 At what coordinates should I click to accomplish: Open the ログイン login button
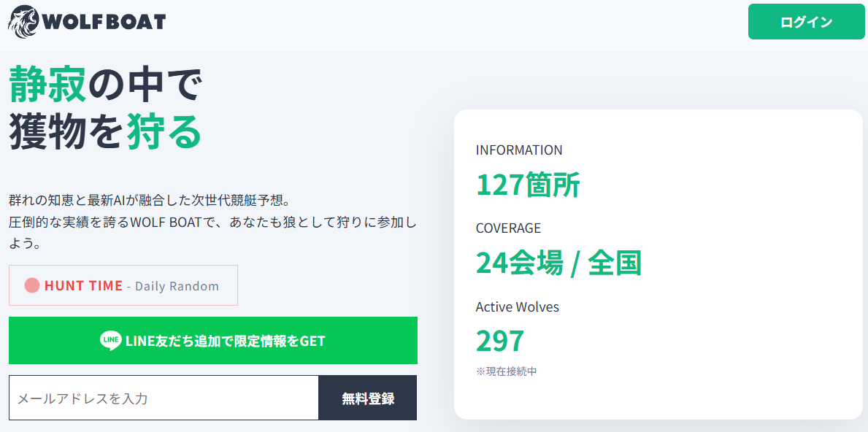click(x=806, y=22)
